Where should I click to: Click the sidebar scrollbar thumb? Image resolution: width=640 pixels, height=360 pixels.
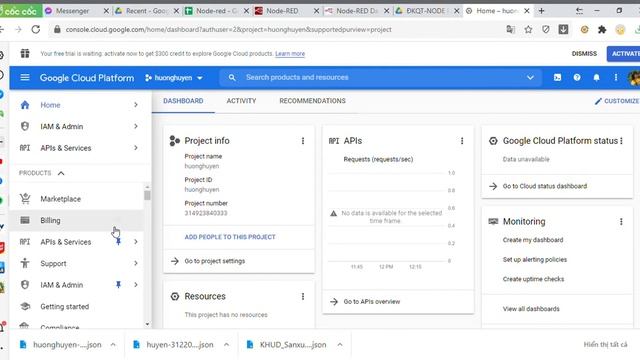[147, 195]
